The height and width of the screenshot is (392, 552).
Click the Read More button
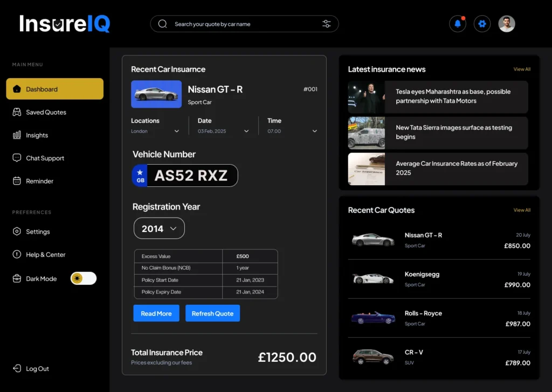(156, 313)
